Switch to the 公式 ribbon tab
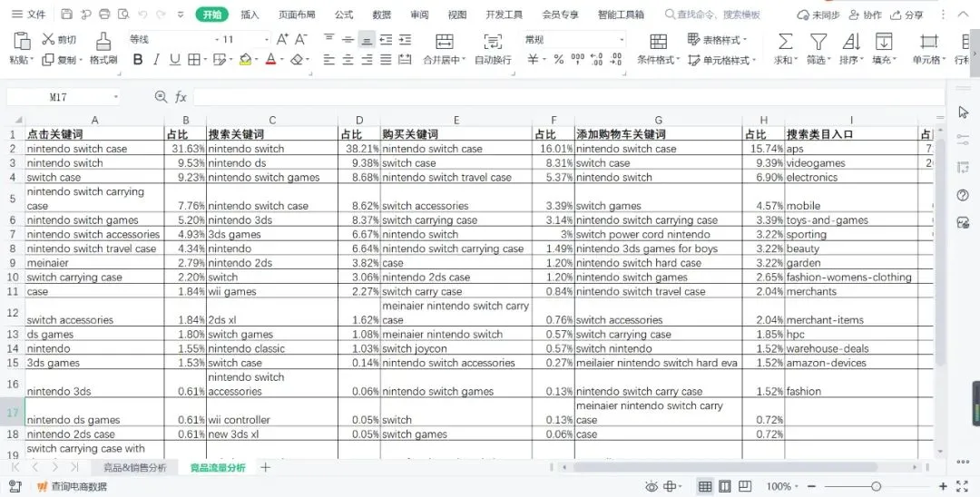The width and height of the screenshot is (980, 497). click(343, 15)
